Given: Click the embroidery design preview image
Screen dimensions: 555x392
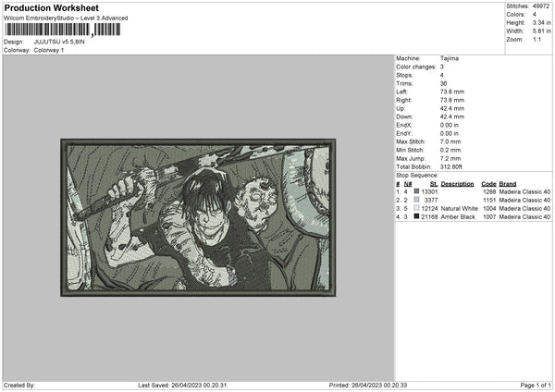Looking at the screenshot, I should pyautogui.click(x=198, y=217).
